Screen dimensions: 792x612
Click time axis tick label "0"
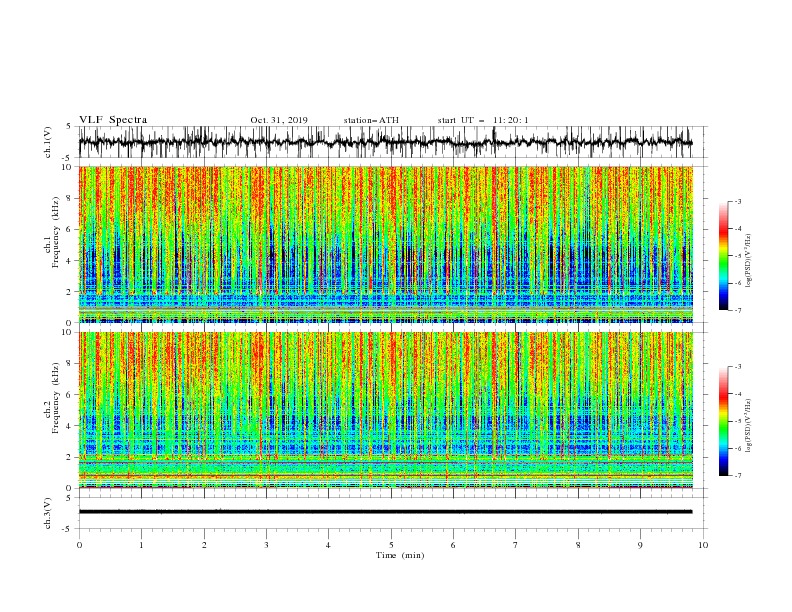pyautogui.click(x=79, y=545)
